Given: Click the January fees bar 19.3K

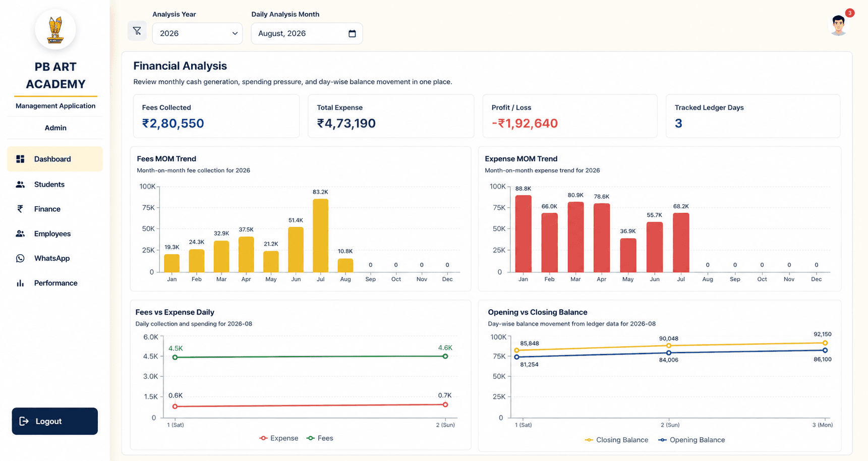Looking at the screenshot, I should [x=172, y=263].
